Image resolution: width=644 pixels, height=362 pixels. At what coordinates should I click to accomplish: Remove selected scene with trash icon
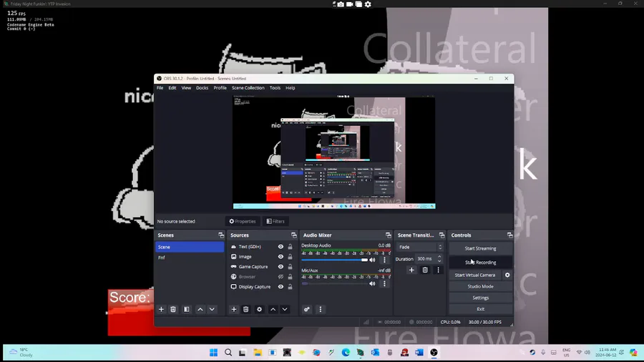click(173, 310)
